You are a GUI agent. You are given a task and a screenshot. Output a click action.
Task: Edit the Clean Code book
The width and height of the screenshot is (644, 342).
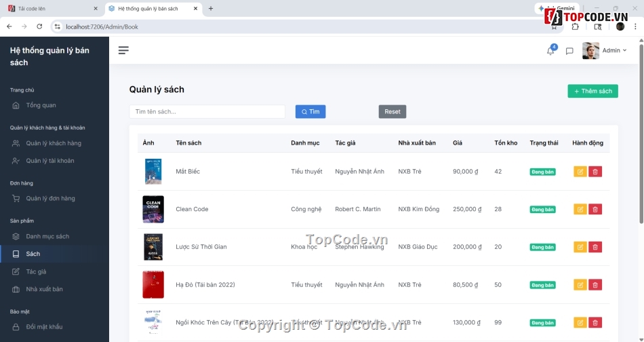pos(580,209)
